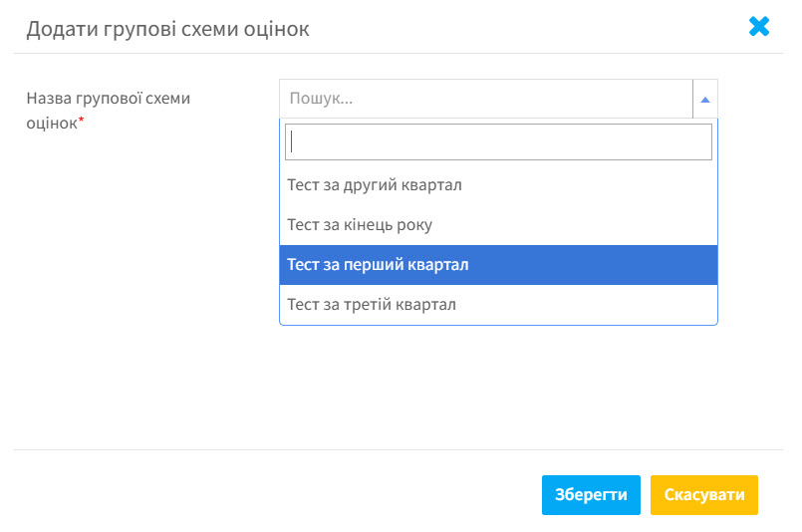Select Тест за третій квартал entry
Image resolution: width=802 pixels, height=532 pixels.
(x=498, y=305)
